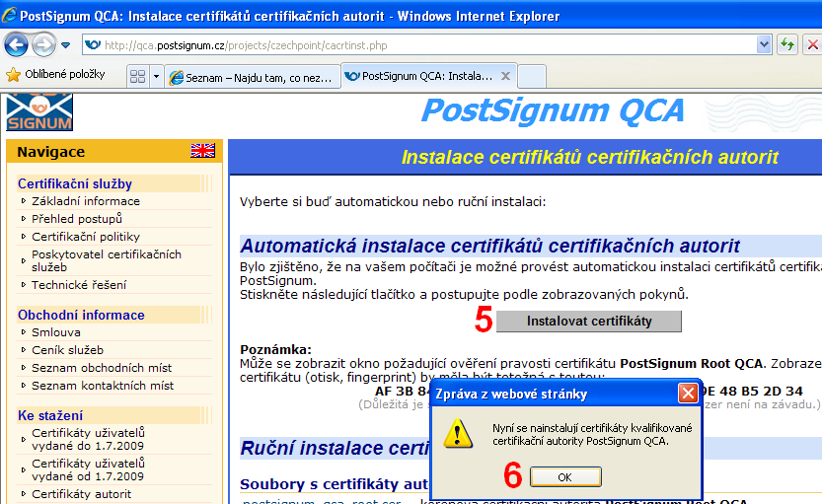
Task: Expand the address bar history dropdown
Action: click(764, 45)
